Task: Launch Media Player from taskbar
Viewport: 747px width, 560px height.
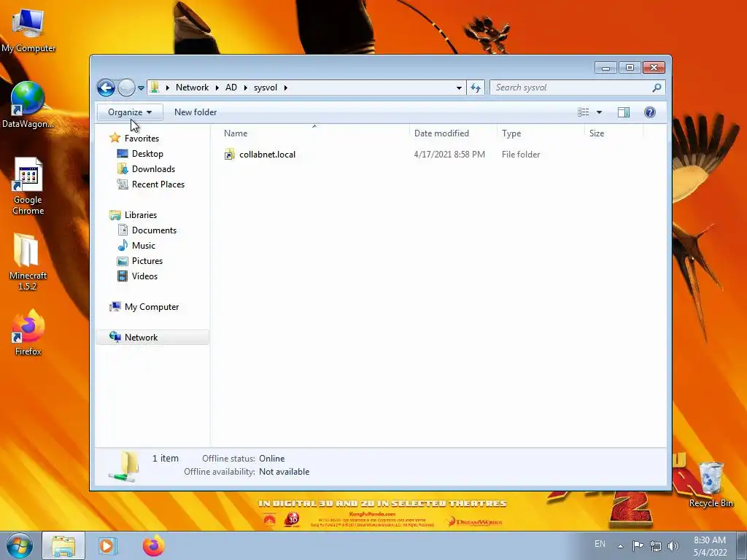Action: pos(107,545)
